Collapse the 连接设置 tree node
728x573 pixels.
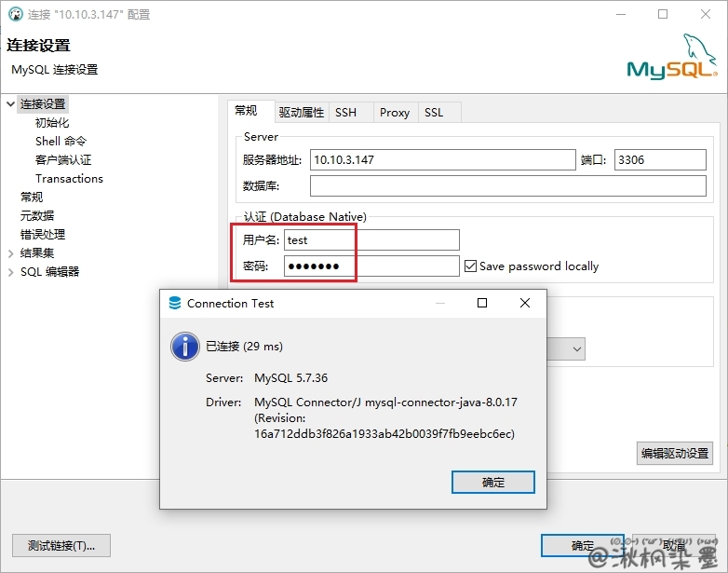11,104
